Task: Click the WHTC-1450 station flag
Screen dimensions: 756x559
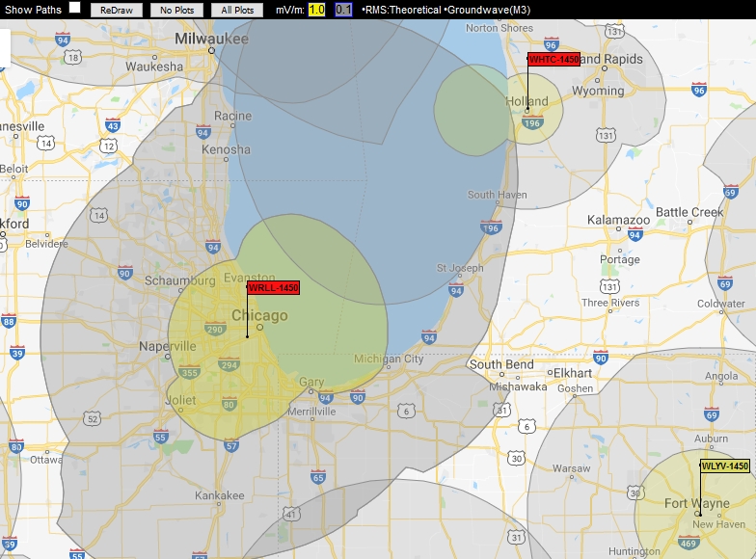Action: 553,60
